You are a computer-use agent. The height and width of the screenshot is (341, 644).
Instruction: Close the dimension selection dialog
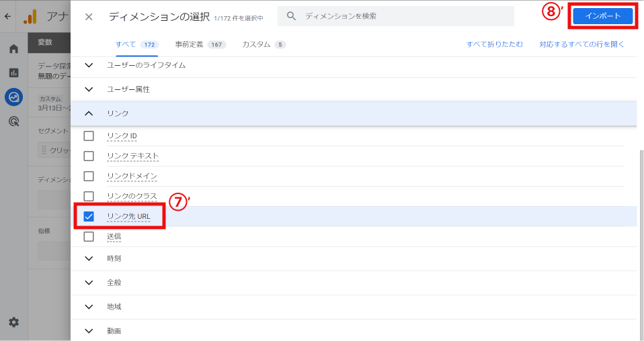click(x=89, y=17)
